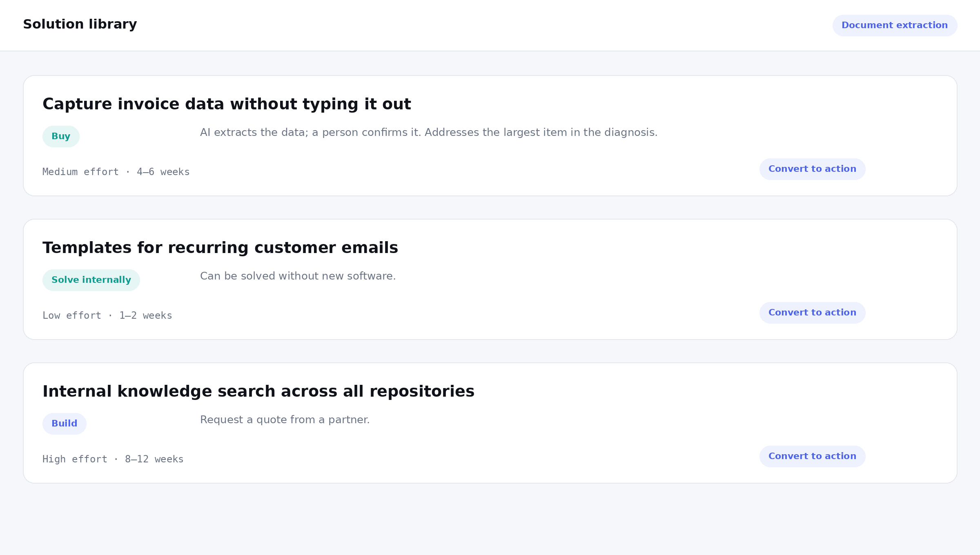This screenshot has width=980, height=555.
Task: Click the 'High effort · 8–12 weeks' text
Action: tap(113, 459)
